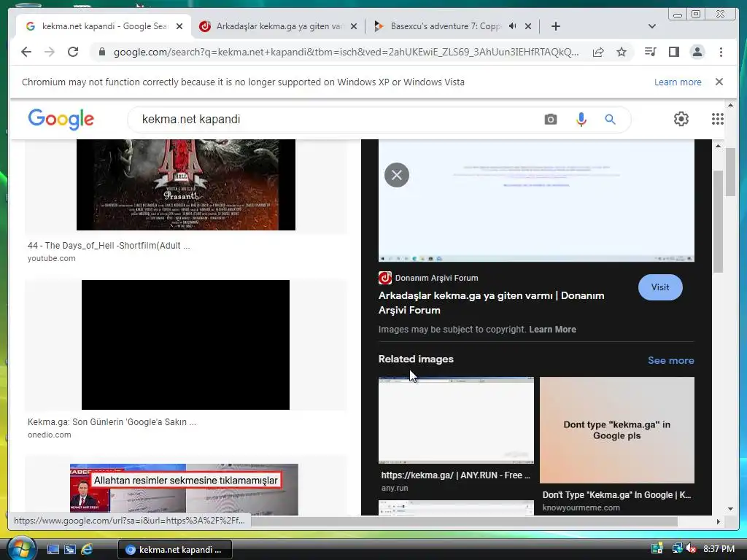Click the page scroll down arrow
Image resolution: width=747 pixels, height=560 pixels.
(730, 509)
